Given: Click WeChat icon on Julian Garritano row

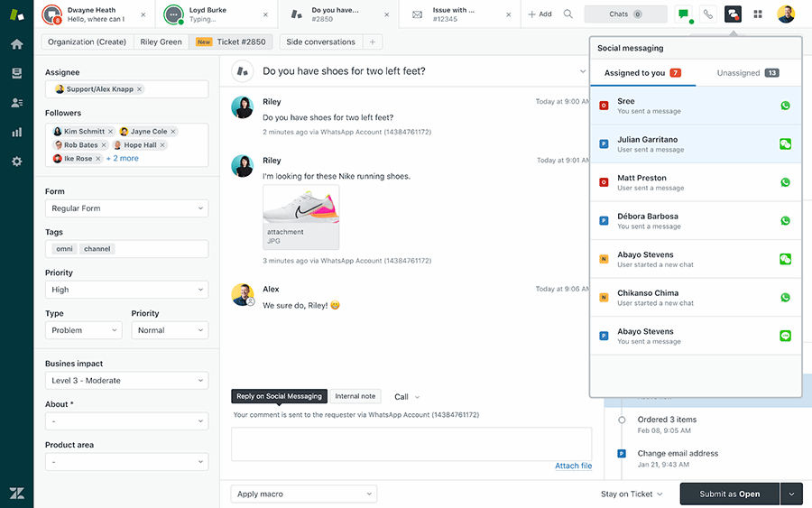Looking at the screenshot, I should click(785, 144).
